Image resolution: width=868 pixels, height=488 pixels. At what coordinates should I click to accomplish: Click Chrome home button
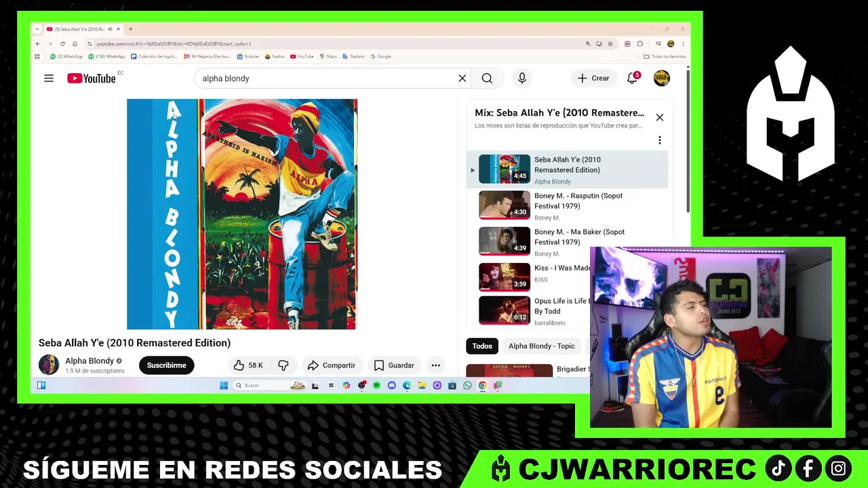click(x=75, y=44)
